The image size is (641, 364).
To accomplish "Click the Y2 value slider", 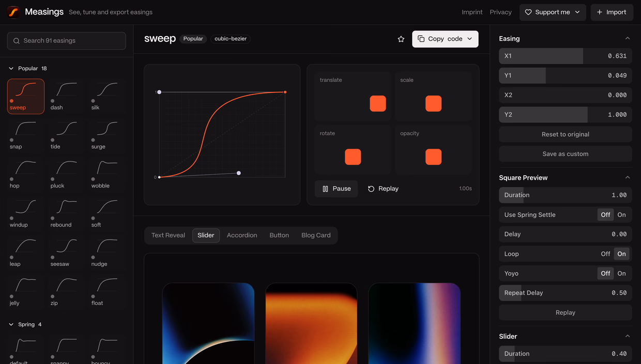I will click(565, 115).
